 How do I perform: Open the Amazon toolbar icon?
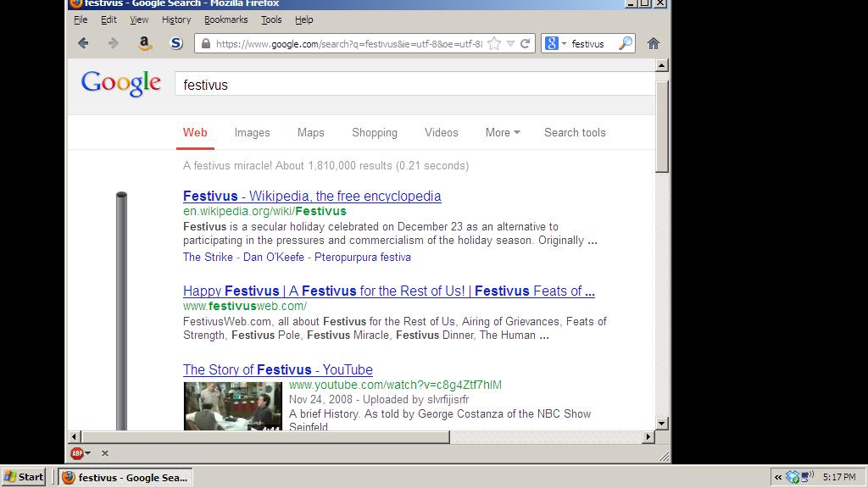click(x=144, y=43)
